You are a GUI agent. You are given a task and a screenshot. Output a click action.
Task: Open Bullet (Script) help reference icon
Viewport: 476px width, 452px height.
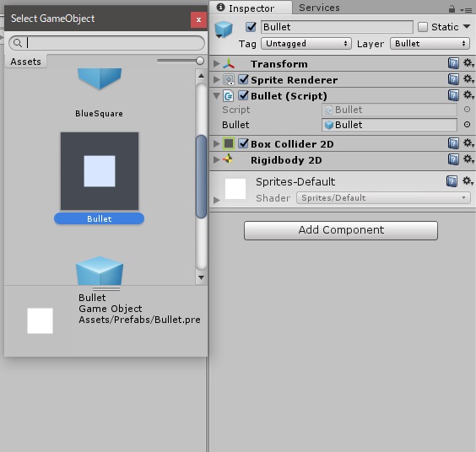click(453, 95)
